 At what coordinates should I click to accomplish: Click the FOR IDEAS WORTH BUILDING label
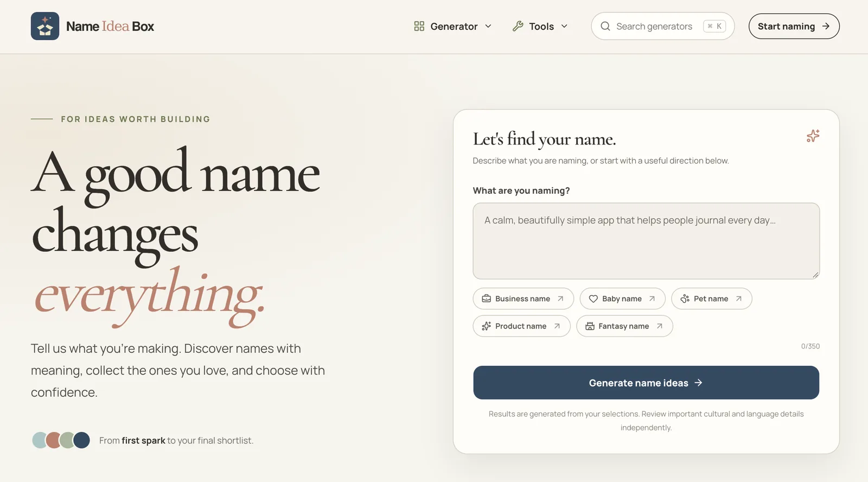135,119
